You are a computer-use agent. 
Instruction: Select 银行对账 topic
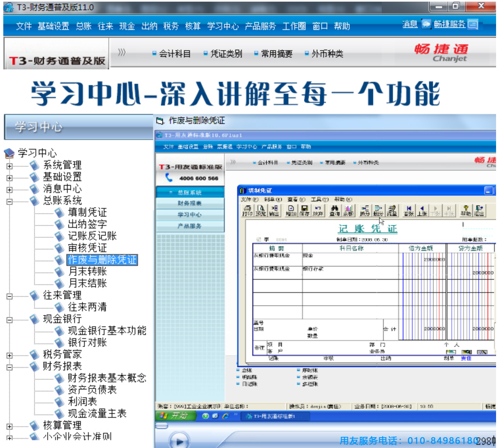click(x=87, y=342)
